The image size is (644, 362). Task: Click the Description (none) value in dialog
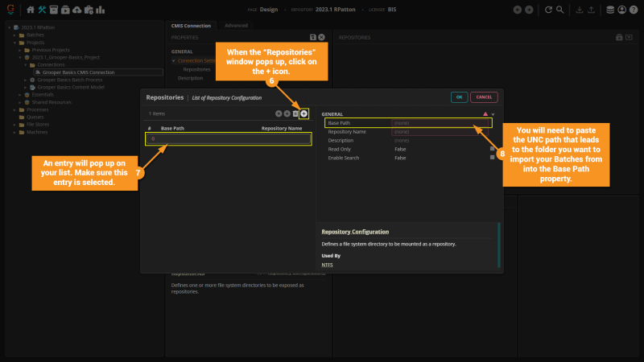point(402,140)
